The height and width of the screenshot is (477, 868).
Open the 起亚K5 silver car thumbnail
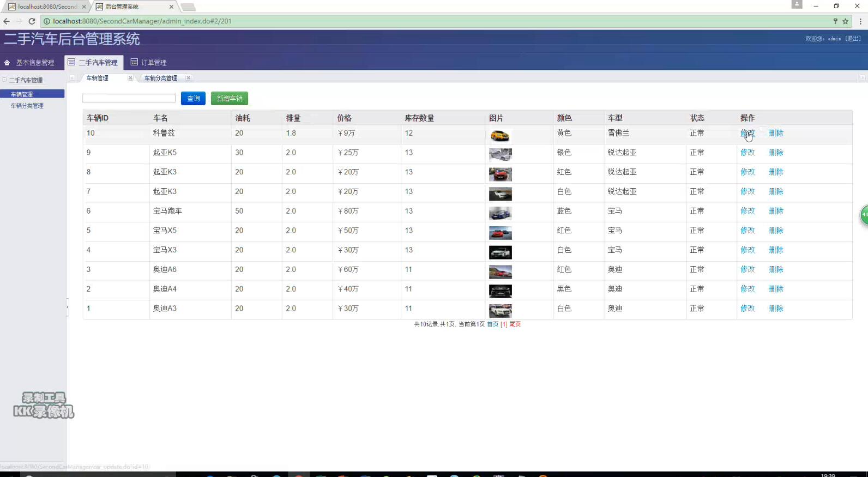pyautogui.click(x=500, y=155)
